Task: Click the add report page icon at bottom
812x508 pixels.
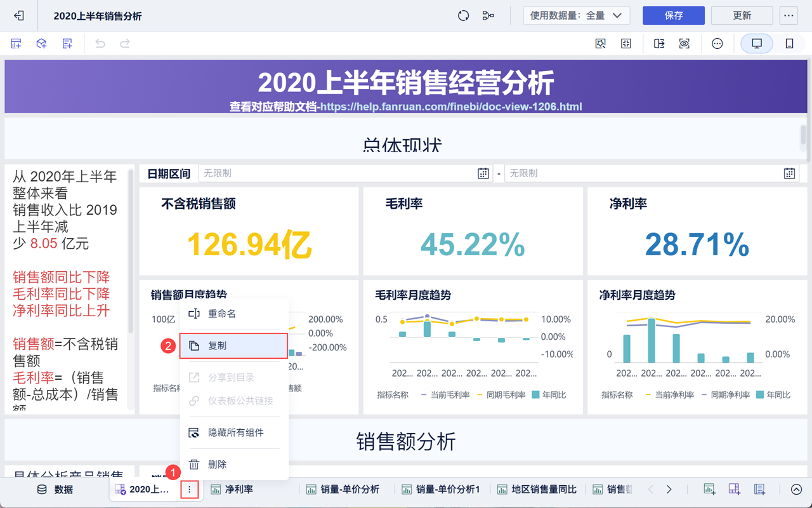Action: click(x=759, y=490)
